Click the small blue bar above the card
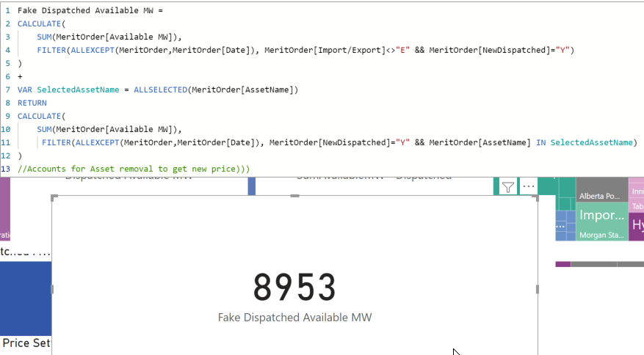Screen dimensions: 644x355 (252, 186)
